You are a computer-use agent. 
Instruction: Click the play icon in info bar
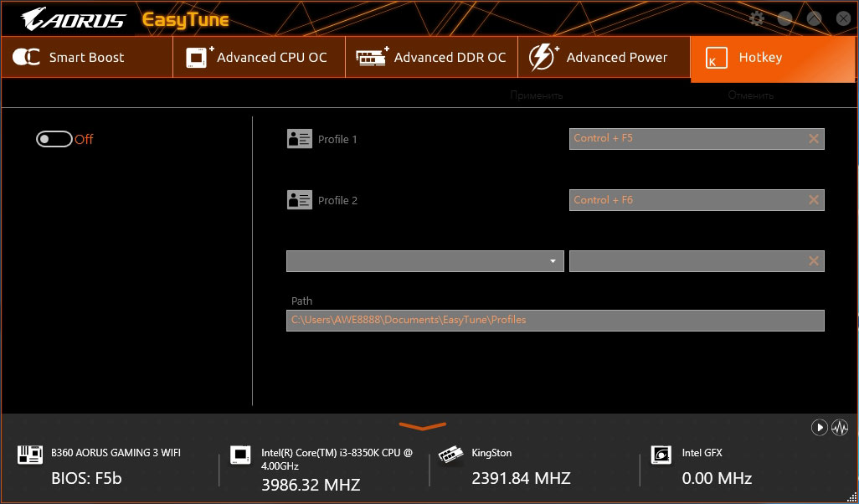tap(819, 427)
